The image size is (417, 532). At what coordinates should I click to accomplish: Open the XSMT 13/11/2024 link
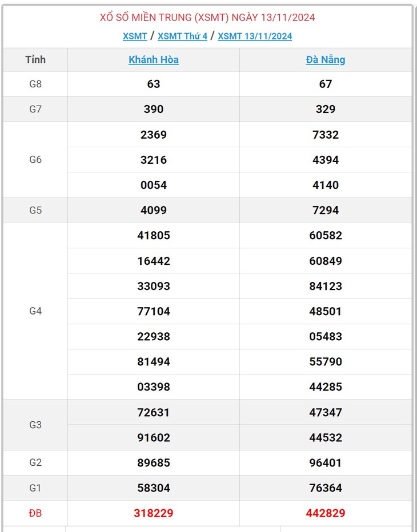click(255, 37)
